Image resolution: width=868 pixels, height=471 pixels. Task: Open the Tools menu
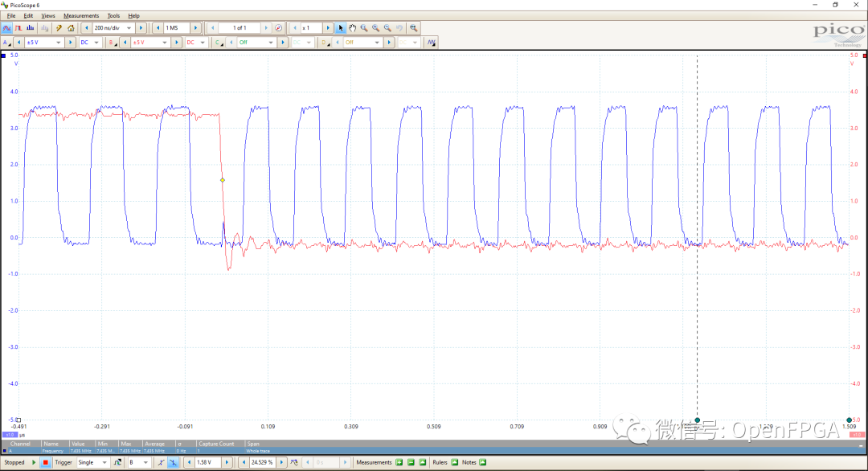[x=113, y=15]
